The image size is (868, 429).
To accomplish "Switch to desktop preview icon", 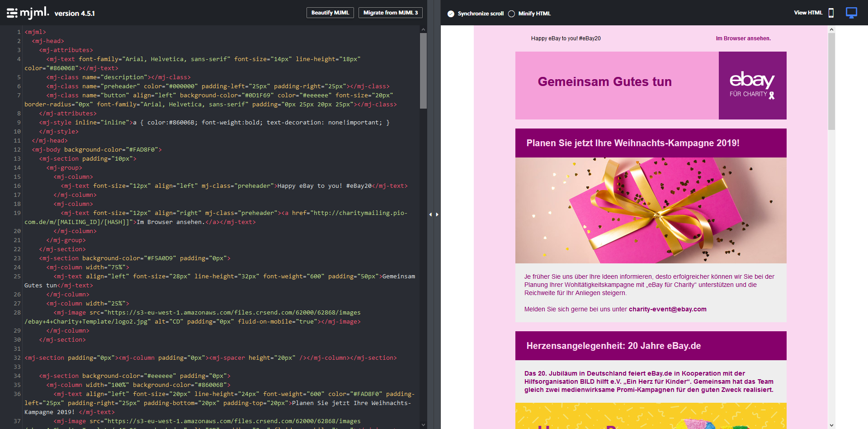I will point(851,13).
